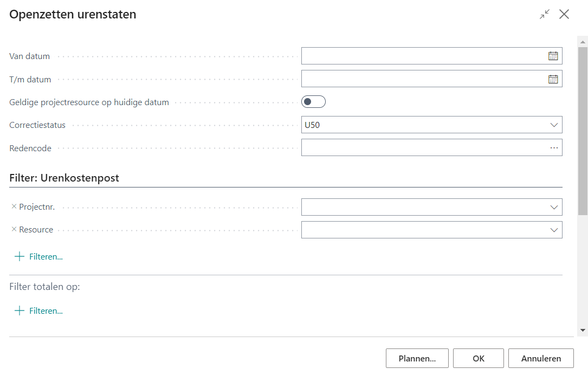The image size is (588, 375).
Task: Click Annuleren to cancel
Action: [540, 358]
